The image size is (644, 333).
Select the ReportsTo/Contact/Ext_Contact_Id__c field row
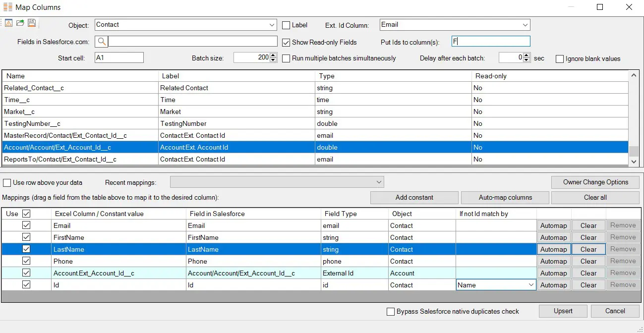315,159
